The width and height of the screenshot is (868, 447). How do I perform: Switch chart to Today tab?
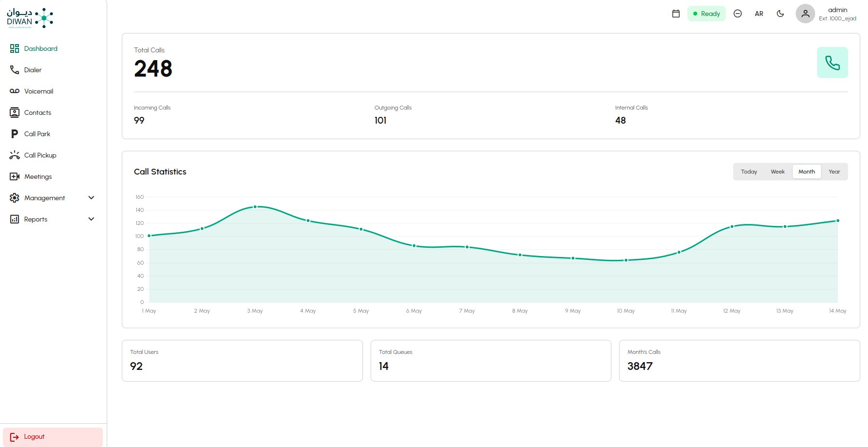749,172
